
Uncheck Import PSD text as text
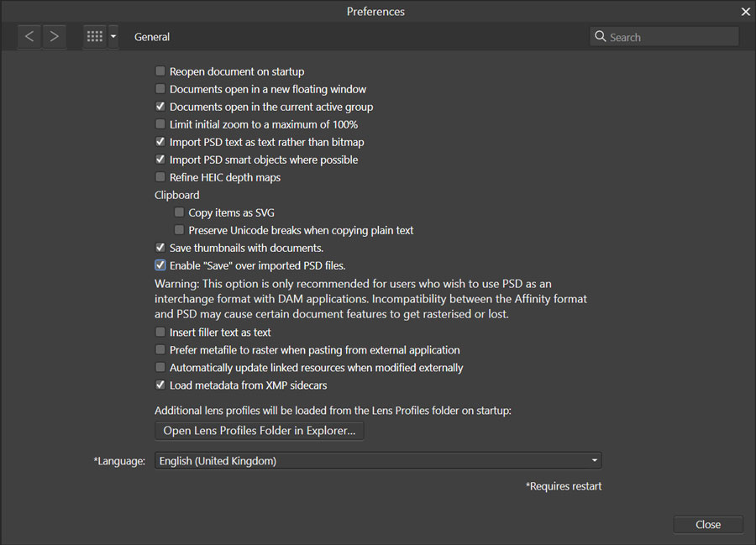pyautogui.click(x=160, y=142)
